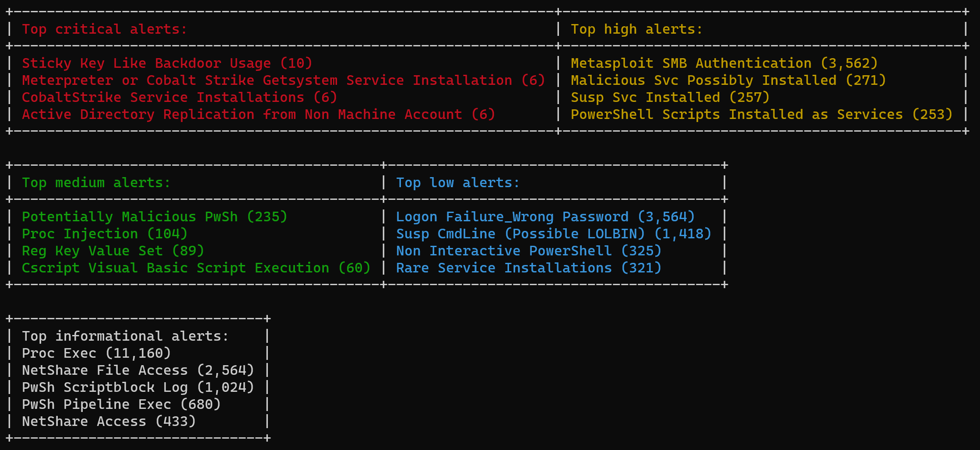The image size is (980, 450).
Task: Select the Proc Injection alert
Action: tap(104, 234)
